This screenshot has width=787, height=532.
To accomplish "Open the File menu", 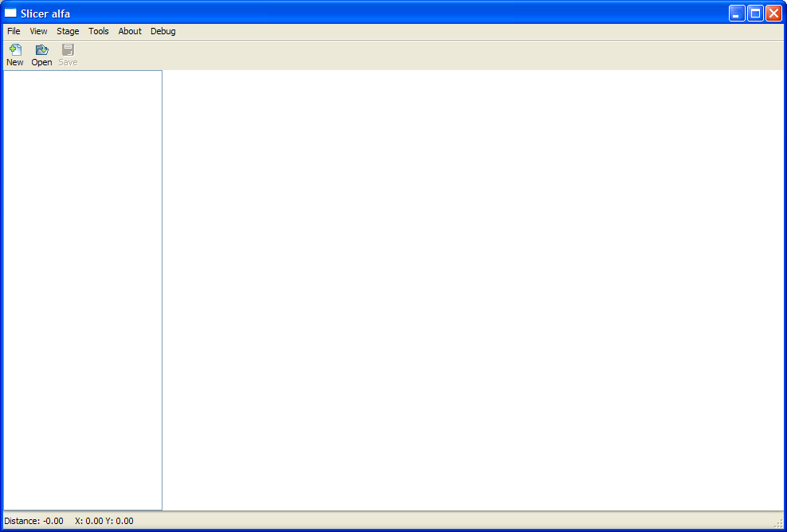I will click(14, 31).
